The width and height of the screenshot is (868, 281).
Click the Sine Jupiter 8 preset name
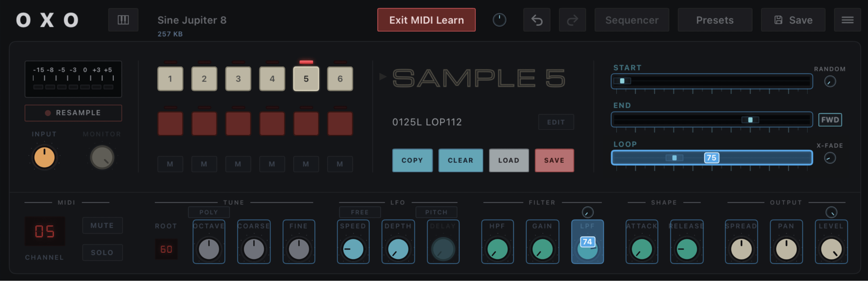pyautogui.click(x=192, y=20)
